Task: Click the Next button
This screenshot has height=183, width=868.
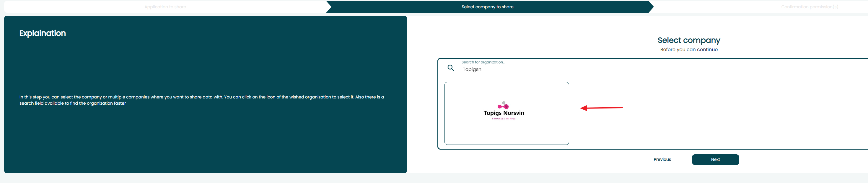Action: (x=715, y=159)
